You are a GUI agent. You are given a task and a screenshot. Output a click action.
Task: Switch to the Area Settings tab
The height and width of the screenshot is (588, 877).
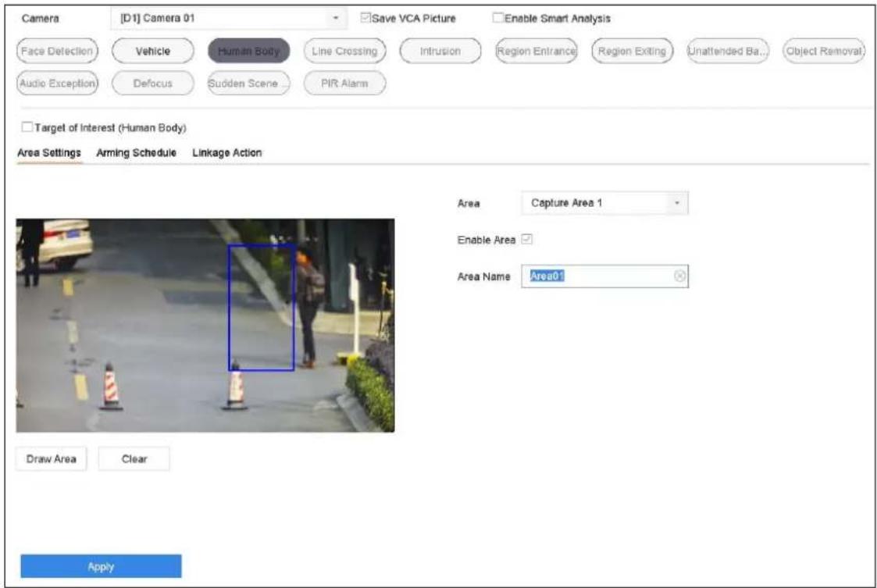49,153
